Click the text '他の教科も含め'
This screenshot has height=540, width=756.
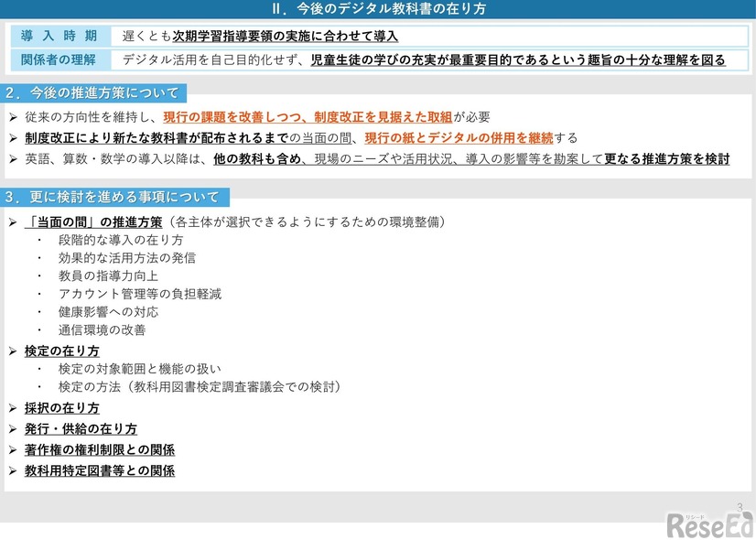(257, 159)
